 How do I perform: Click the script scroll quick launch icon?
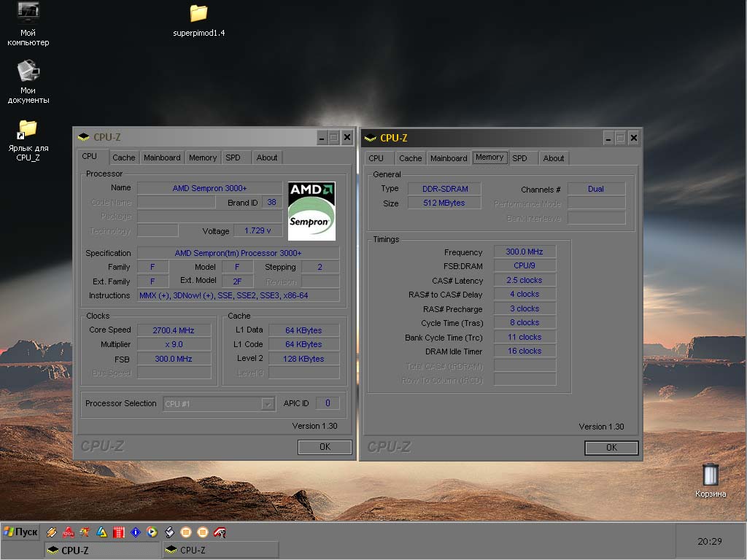click(x=169, y=532)
